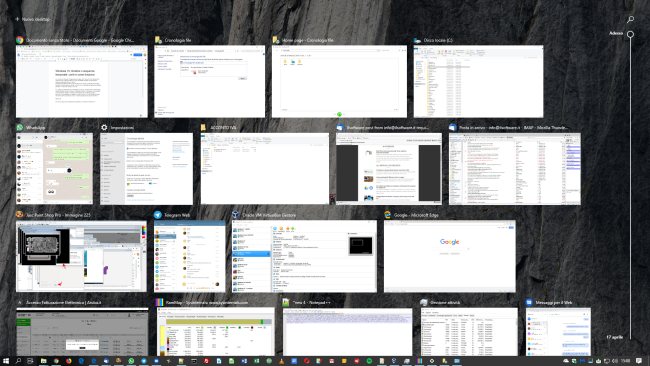This screenshot has width=650, height=366.
Task: Click the Nuovo desktop button
Action: 33,19
